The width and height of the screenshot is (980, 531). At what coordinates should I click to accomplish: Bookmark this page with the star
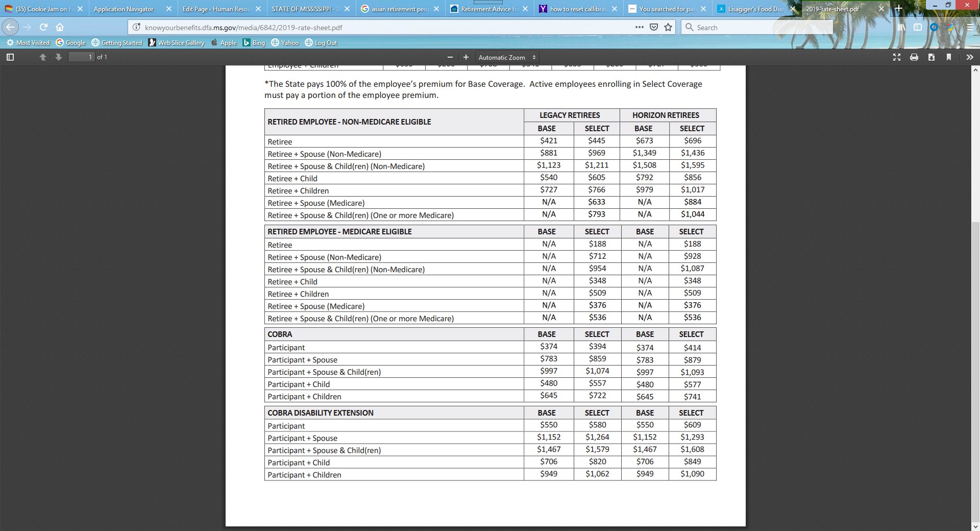tap(668, 27)
